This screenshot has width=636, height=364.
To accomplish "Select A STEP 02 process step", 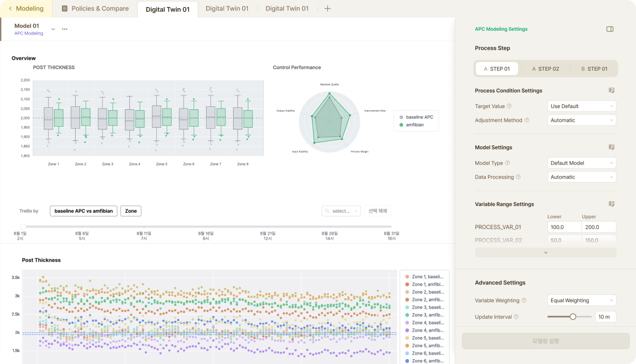I will [x=546, y=69].
